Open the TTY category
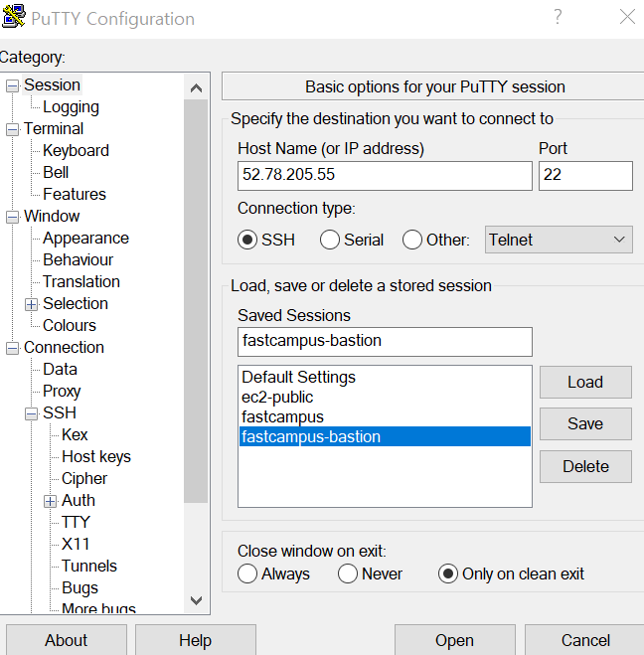The height and width of the screenshot is (655, 644). (x=76, y=522)
